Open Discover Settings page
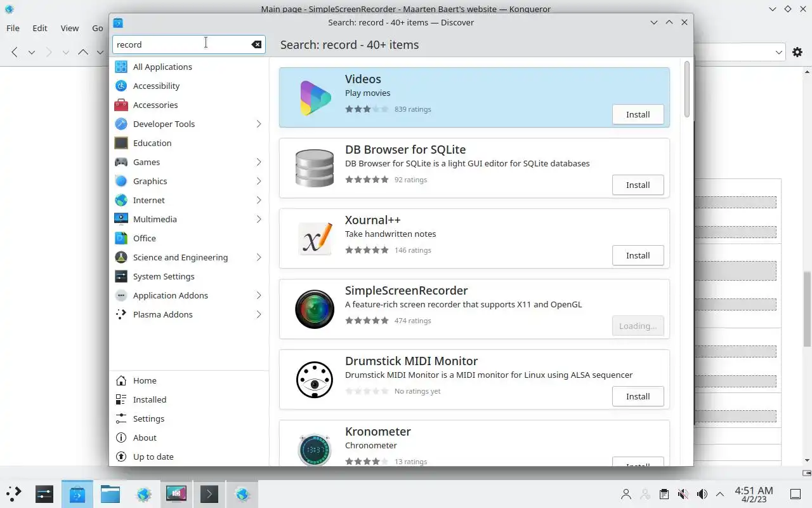The height and width of the screenshot is (508, 812). coord(189,418)
